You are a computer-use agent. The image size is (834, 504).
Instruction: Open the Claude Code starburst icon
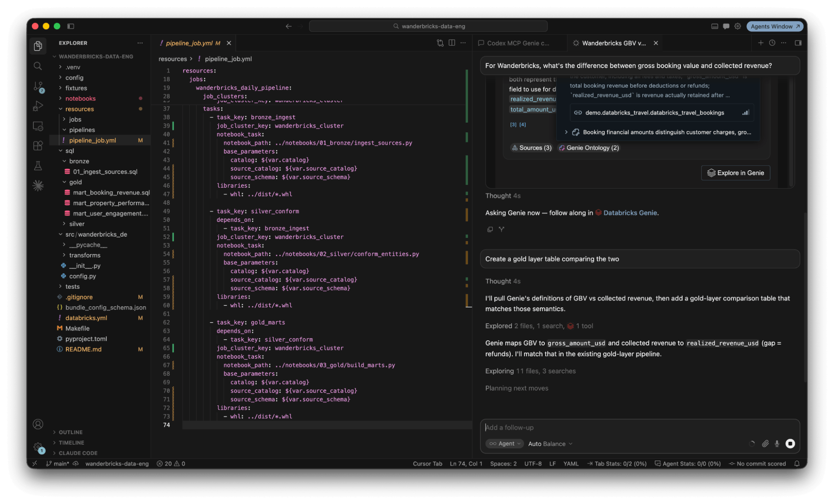38,186
